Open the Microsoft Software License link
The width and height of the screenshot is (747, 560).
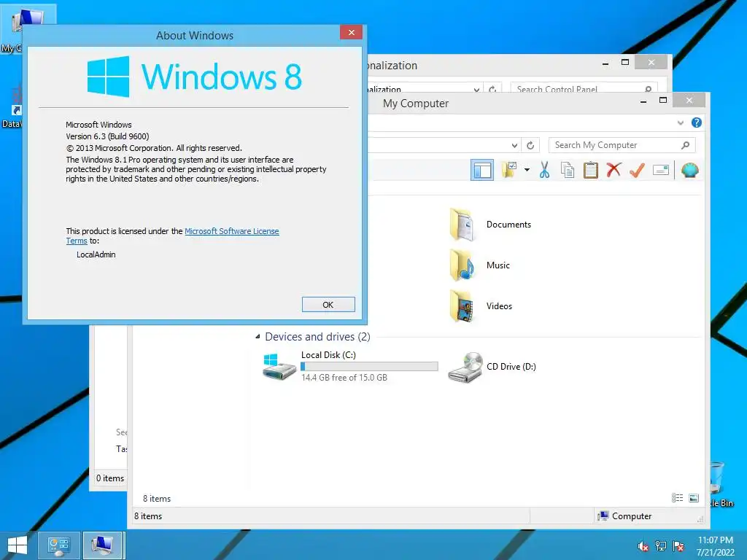click(x=231, y=231)
